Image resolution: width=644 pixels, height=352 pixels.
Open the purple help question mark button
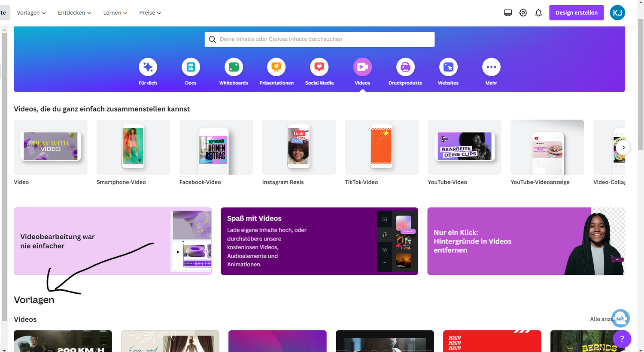click(x=622, y=339)
